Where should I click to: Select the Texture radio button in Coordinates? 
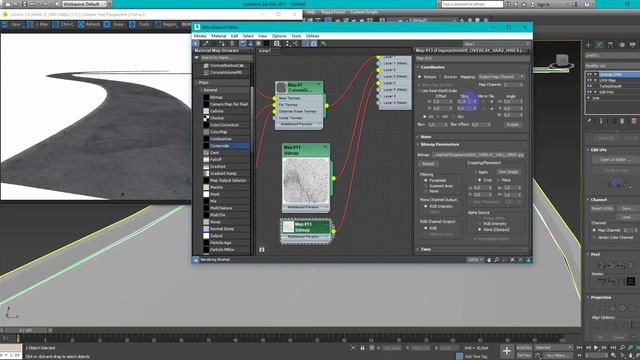(420, 77)
